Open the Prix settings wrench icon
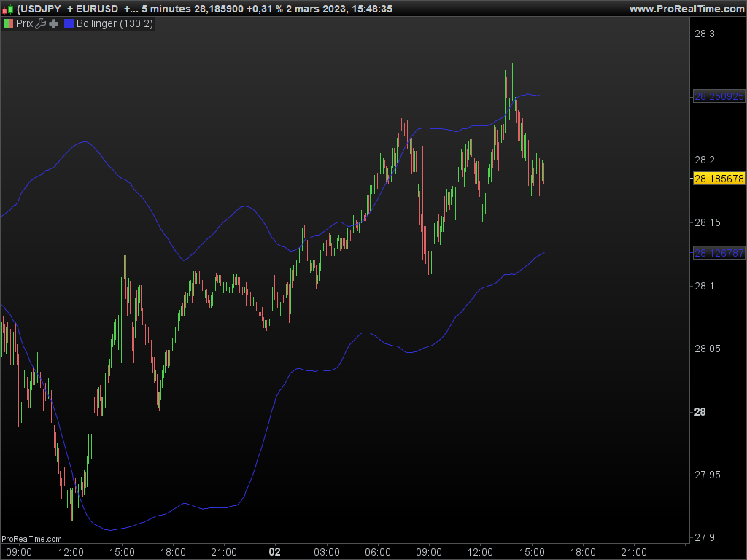This screenshot has height=560, width=747. pos(41,23)
